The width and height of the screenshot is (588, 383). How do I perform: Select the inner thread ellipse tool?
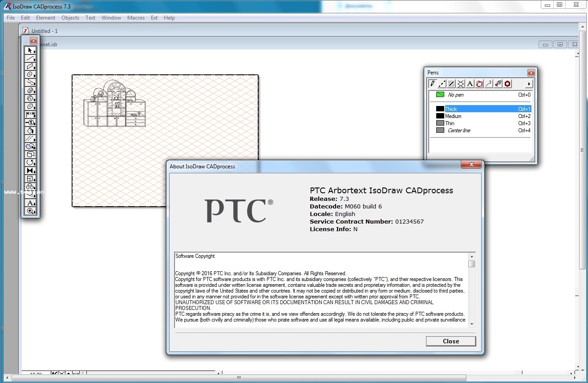coord(30,90)
